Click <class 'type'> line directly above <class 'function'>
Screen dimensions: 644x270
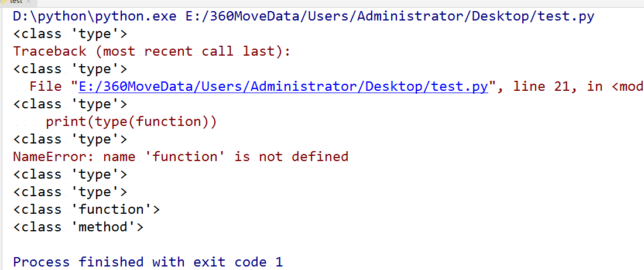(x=70, y=192)
